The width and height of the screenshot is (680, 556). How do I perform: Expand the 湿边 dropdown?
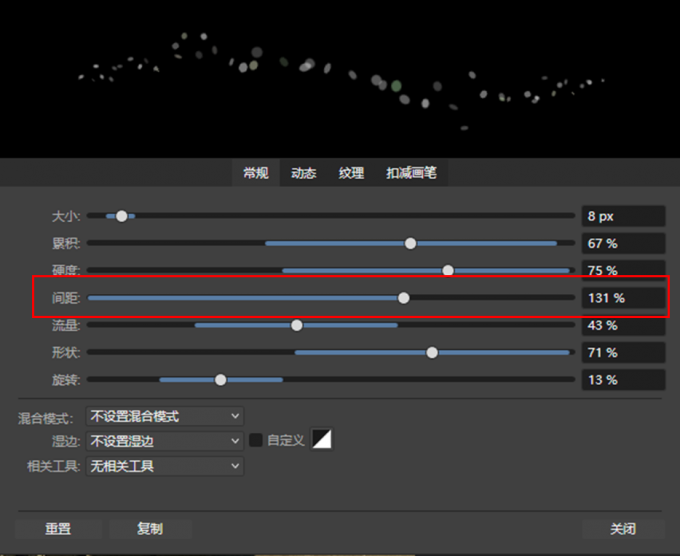click(165, 441)
